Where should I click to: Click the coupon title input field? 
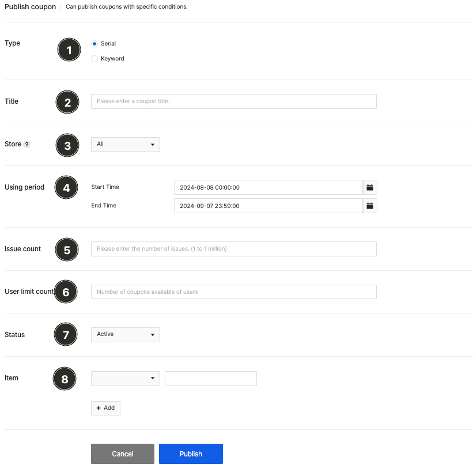233,101
